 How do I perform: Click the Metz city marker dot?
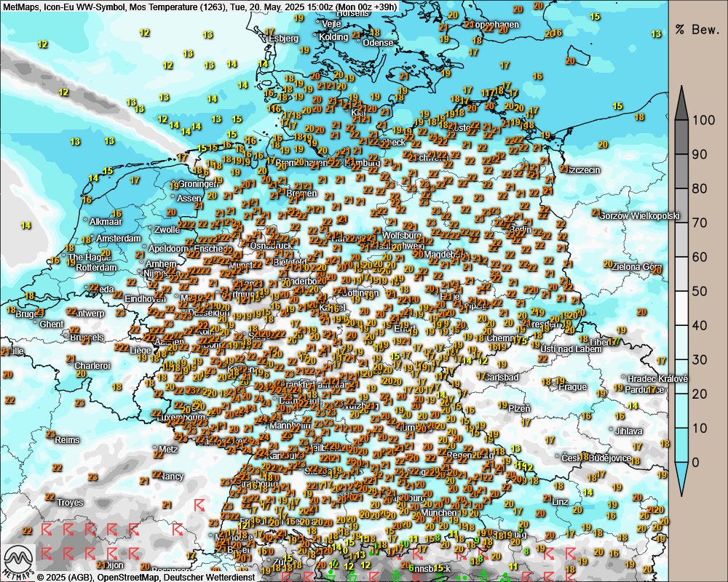coord(155,450)
